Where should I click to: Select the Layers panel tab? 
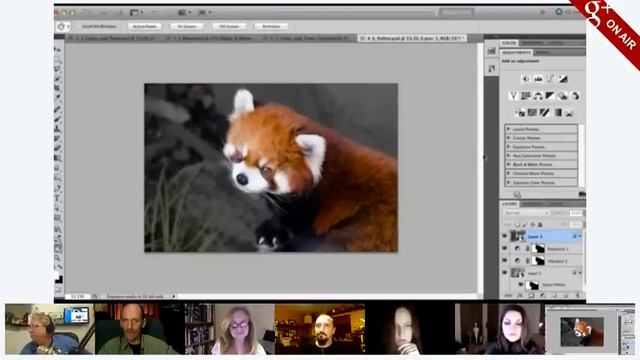coord(509,204)
